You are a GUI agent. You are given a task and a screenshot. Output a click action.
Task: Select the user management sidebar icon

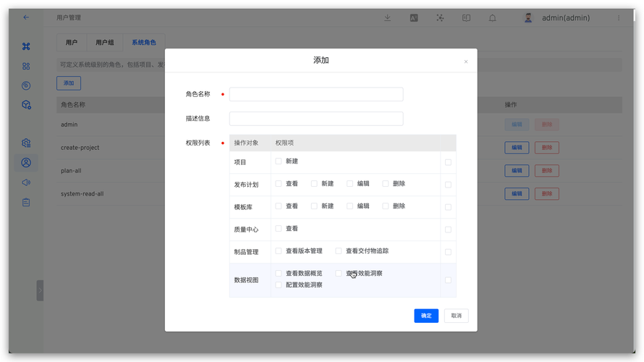click(x=26, y=163)
